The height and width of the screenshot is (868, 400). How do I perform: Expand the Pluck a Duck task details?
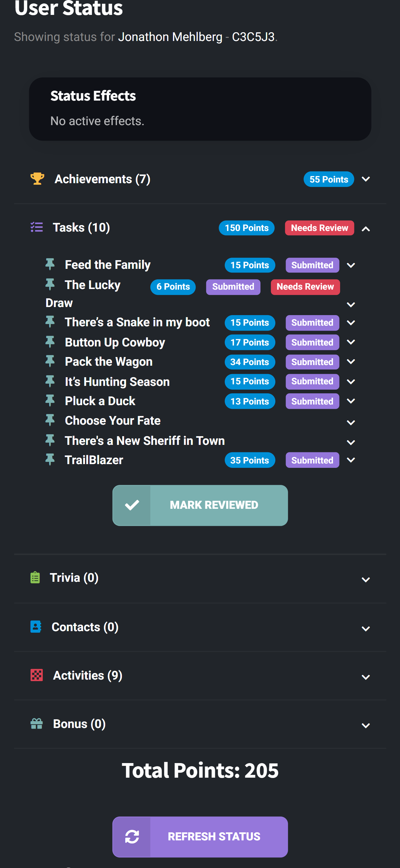[351, 401]
